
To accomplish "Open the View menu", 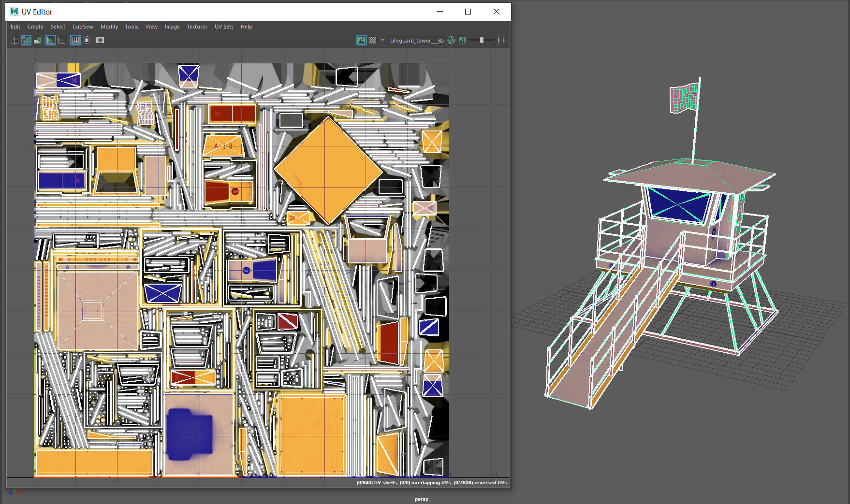I will point(151,27).
